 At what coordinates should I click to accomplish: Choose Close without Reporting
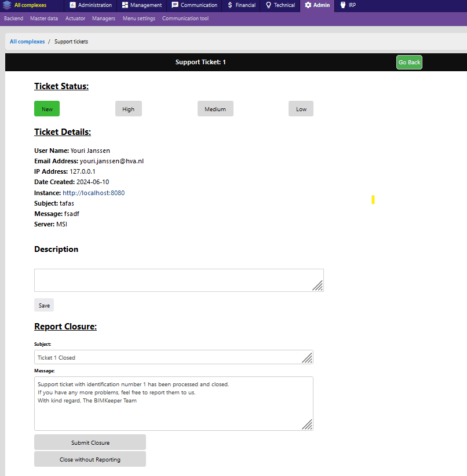(x=90, y=459)
